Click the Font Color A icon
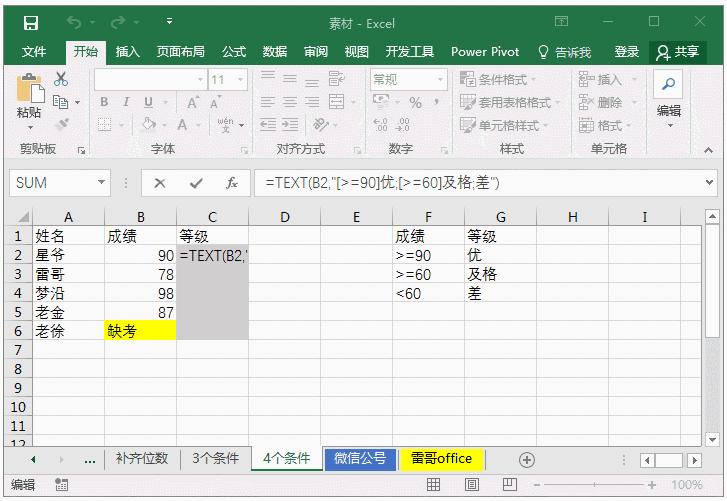Image resolution: width=727 pixels, height=501 pixels. point(182,125)
